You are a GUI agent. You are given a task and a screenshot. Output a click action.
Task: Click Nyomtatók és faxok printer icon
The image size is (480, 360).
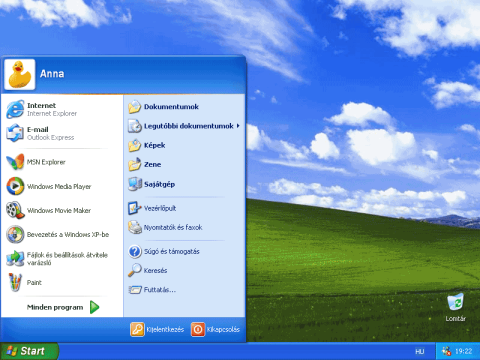[x=135, y=227]
